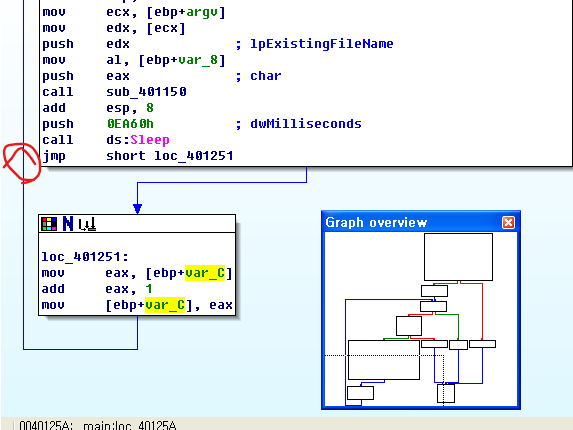Select the loc_401251: label
573x430 pixels.
(x=85, y=257)
